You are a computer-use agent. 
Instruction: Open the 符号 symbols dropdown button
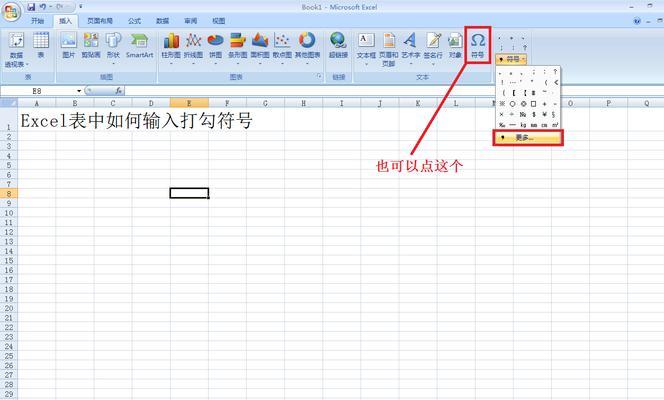[511, 59]
